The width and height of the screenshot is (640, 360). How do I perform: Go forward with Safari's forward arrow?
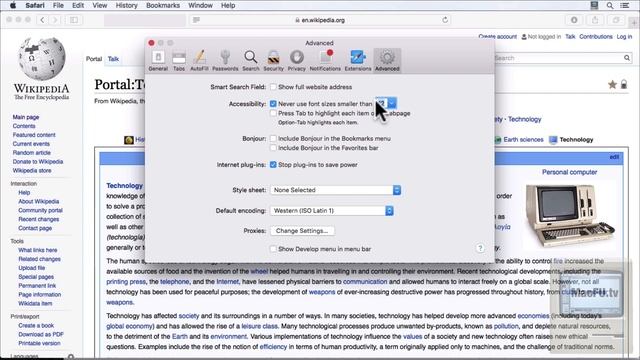pos(55,20)
